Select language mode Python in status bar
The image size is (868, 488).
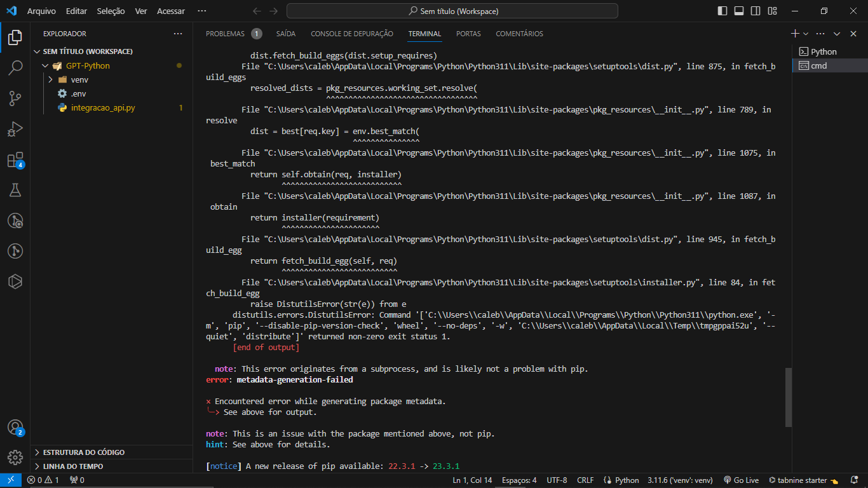coord(621,480)
